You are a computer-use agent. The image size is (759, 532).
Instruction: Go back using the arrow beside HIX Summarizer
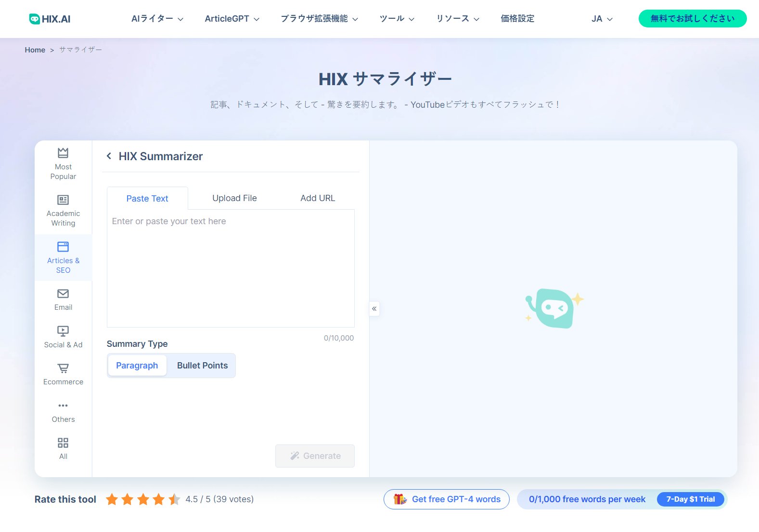click(x=109, y=156)
